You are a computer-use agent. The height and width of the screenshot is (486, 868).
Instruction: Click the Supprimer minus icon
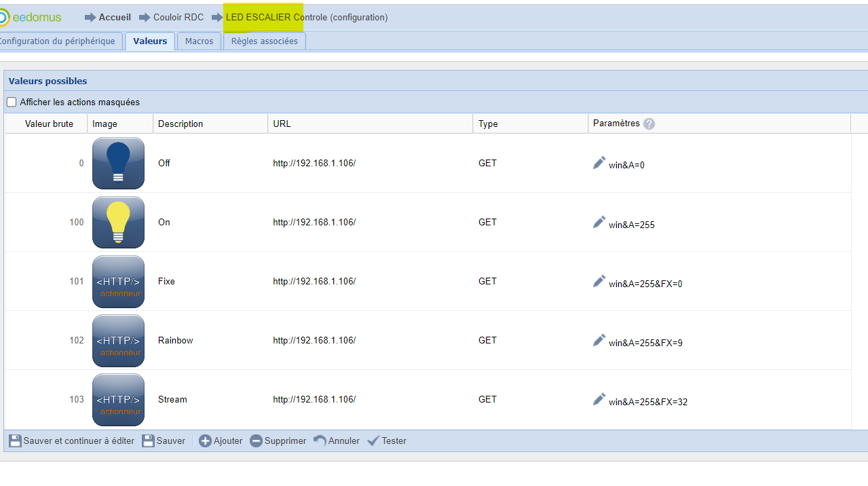tap(256, 441)
